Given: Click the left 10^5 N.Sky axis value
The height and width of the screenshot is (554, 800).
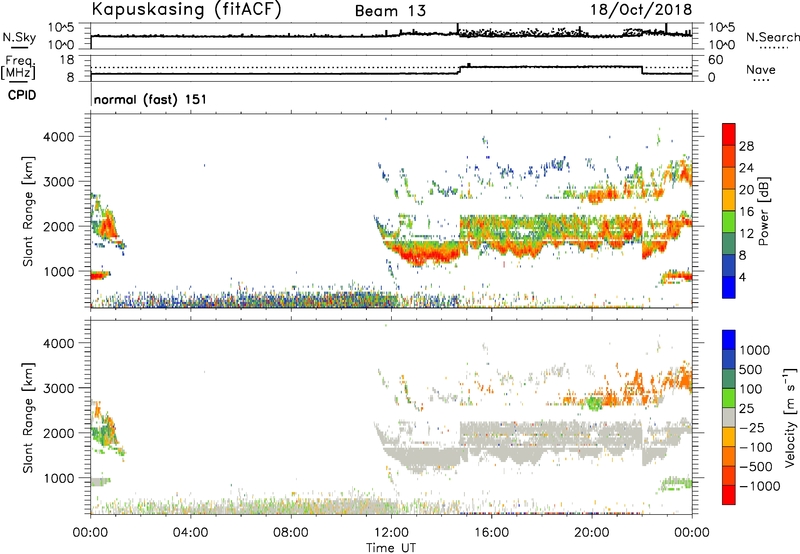Looking at the screenshot, I should pos(61,27).
